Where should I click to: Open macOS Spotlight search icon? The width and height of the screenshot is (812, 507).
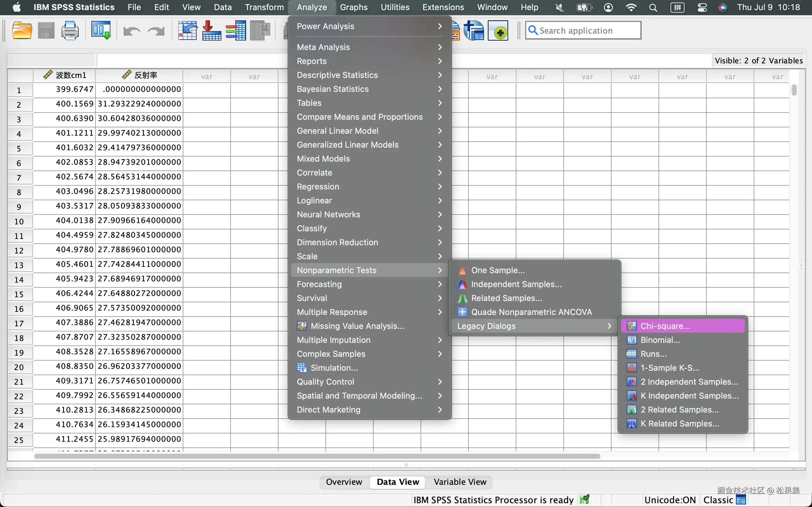(653, 7)
